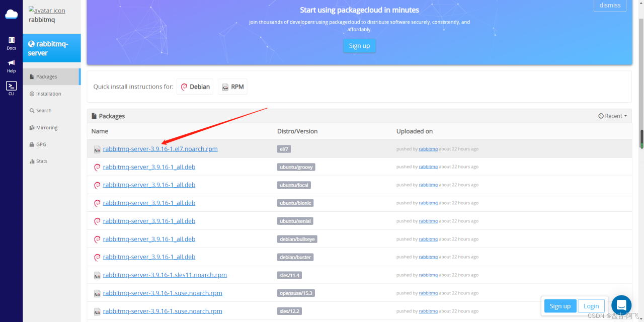Click Debian icon in ubuntu/xenial row
The image size is (644, 322).
[x=97, y=221]
